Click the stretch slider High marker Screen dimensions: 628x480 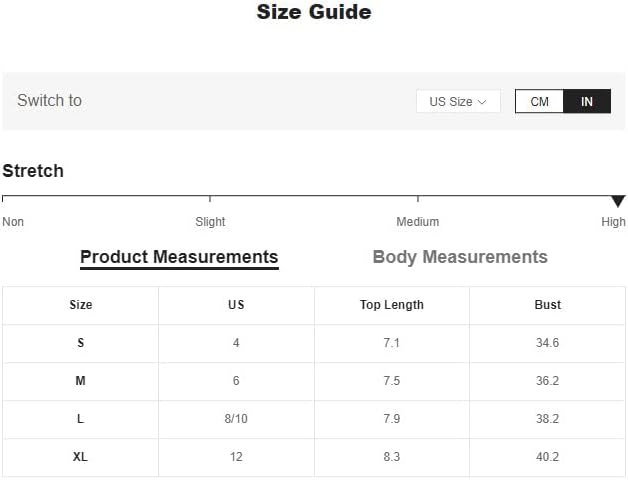618,201
